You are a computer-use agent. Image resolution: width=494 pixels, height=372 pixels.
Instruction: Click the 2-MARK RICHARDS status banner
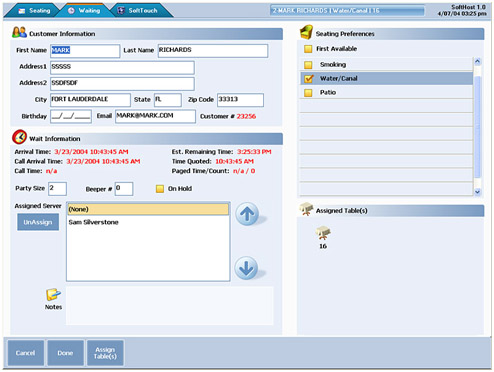point(347,11)
